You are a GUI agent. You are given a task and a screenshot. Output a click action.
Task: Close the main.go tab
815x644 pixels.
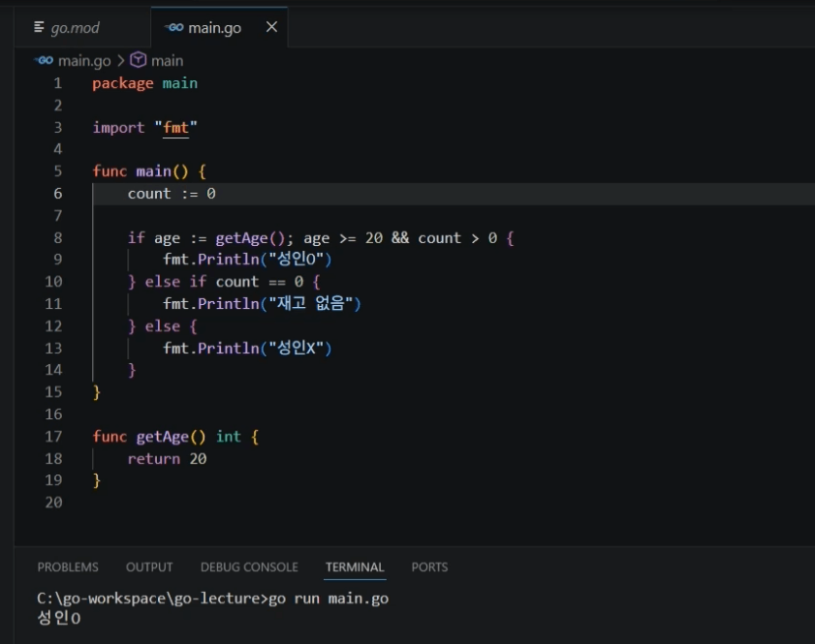(271, 27)
